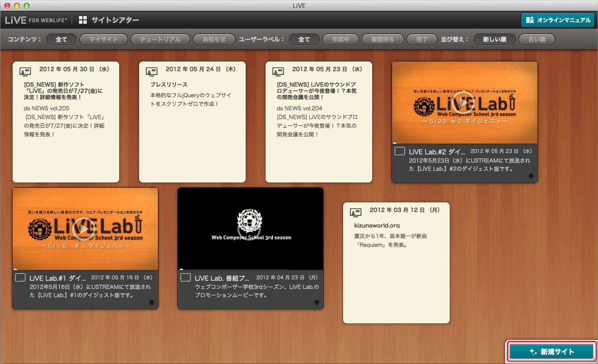Screen dimensions: 598x364
Task: Open the kizunaworld.org card title
Action: (x=377, y=226)
